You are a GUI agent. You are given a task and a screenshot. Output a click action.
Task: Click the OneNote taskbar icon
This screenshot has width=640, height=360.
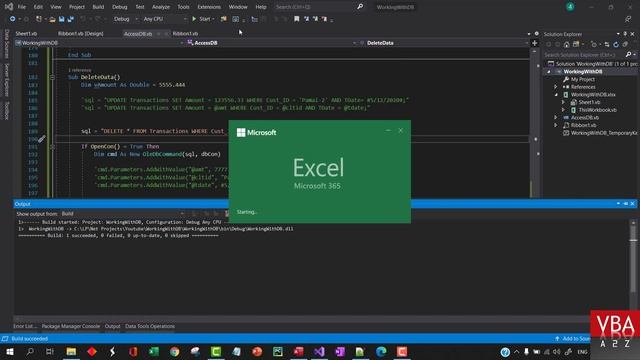tap(340, 351)
